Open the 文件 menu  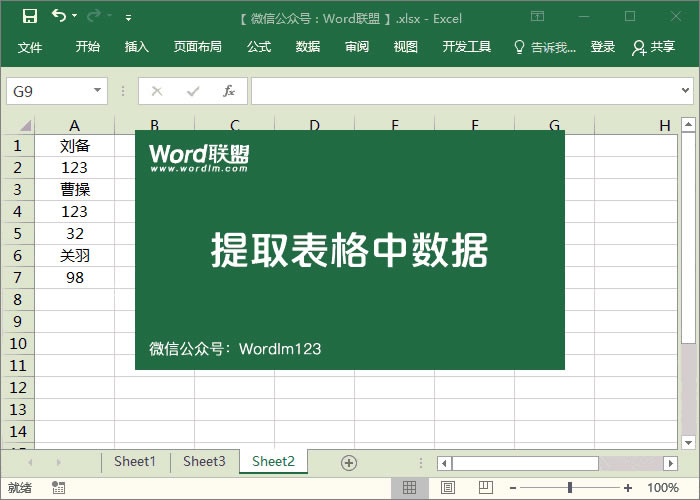tap(30, 47)
